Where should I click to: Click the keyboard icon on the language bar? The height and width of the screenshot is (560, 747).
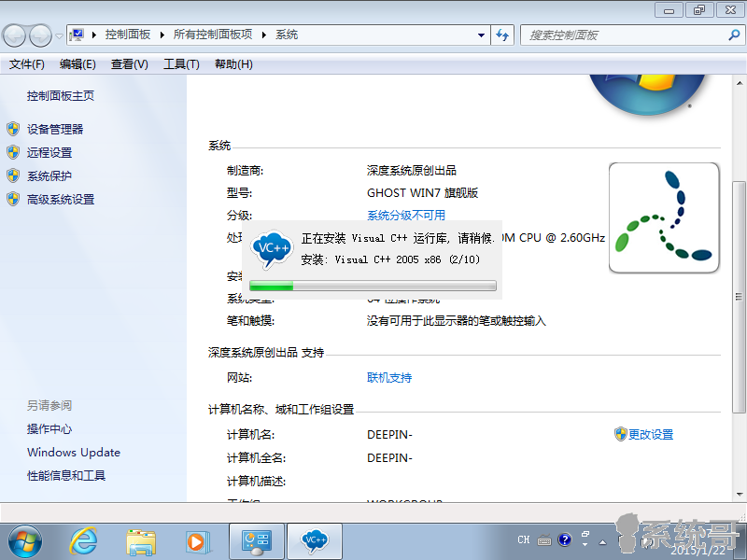pyautogui.click(x=544, y=540)
